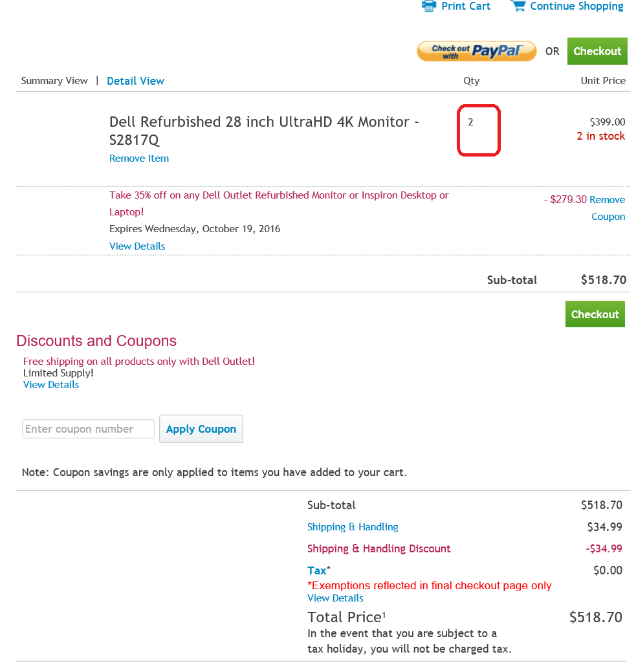Open View Details below the tax exemptions note
Screen dimensions: 636x672
(335, 598)
